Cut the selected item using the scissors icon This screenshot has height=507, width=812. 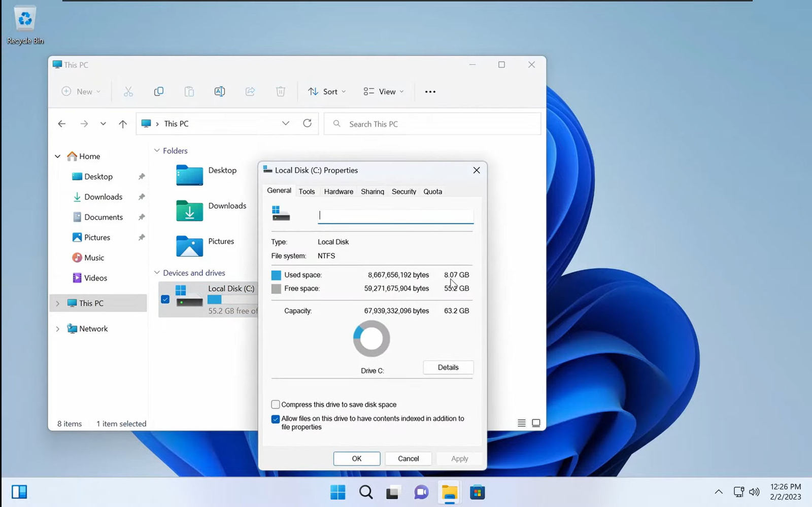pos(128,91)
